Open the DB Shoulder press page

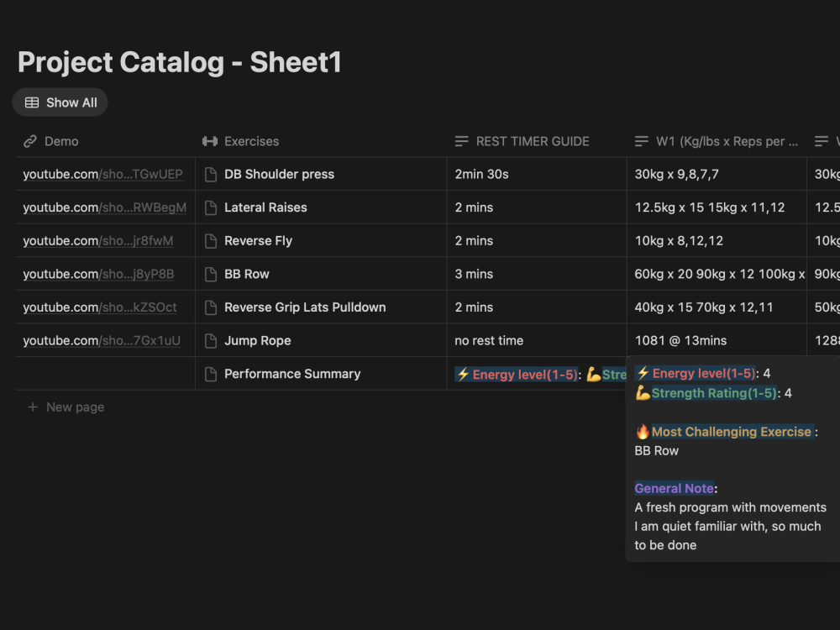[279, 174]
